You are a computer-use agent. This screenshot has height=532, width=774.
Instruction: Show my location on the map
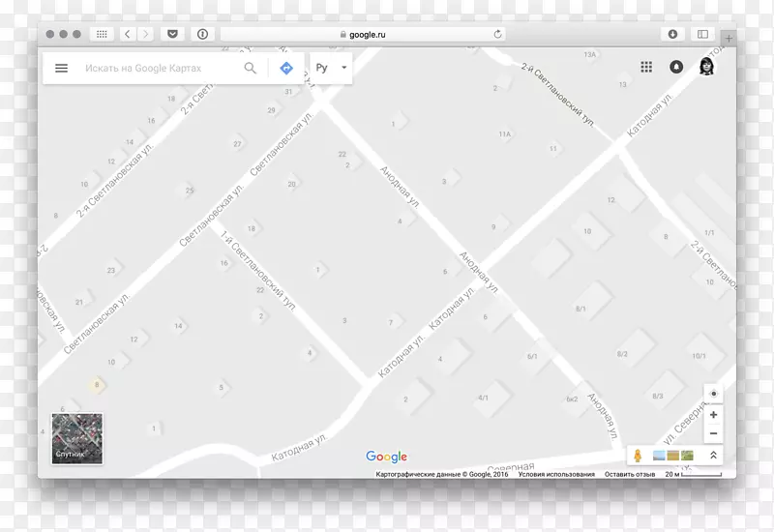tap(713, 394)
